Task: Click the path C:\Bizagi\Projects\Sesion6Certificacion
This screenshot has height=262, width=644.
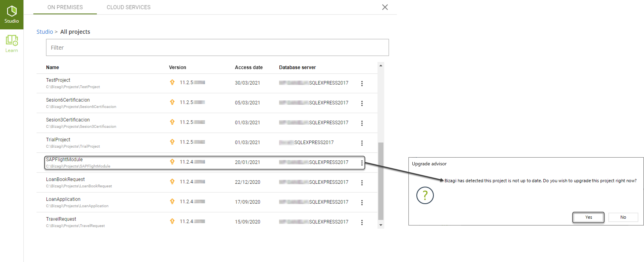Action: point(81,107)
